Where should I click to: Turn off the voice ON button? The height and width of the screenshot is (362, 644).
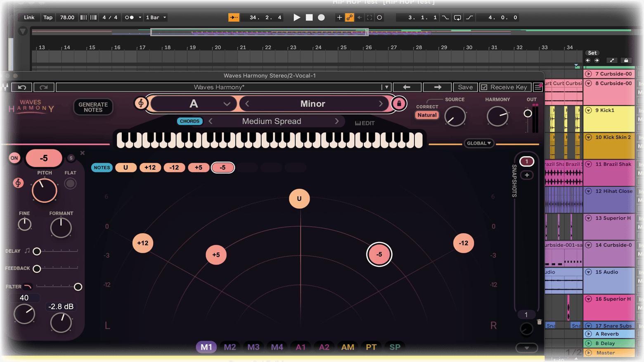[14, 158]
